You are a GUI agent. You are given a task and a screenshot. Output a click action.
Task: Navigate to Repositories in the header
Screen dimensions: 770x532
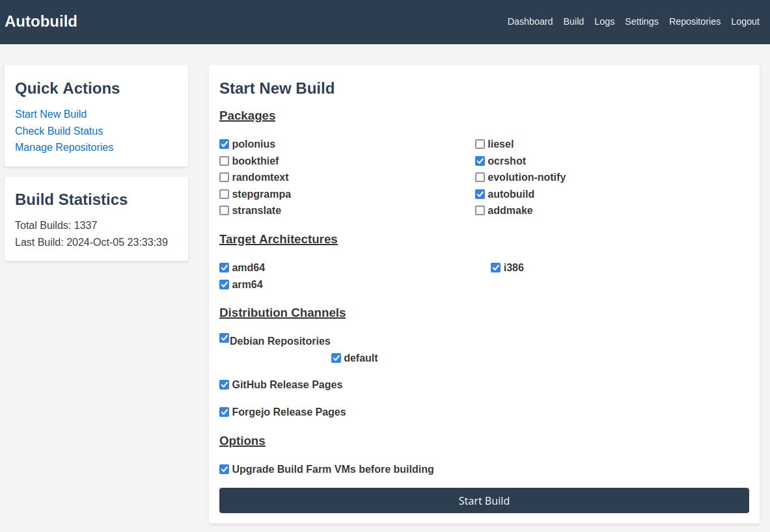coord(694,21)
